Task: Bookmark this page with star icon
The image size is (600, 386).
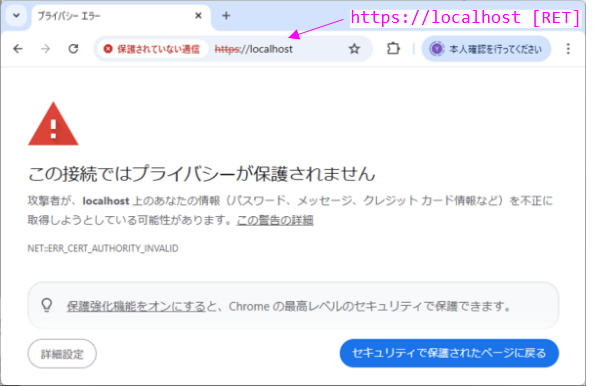Action: pyautogui.click(x=354, y=49)
